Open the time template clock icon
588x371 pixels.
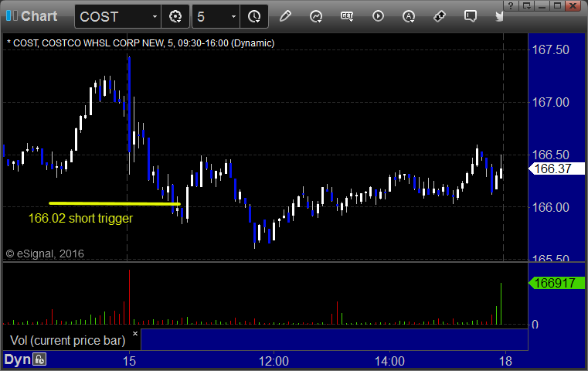pyautogui.click(x=254, y=16)
